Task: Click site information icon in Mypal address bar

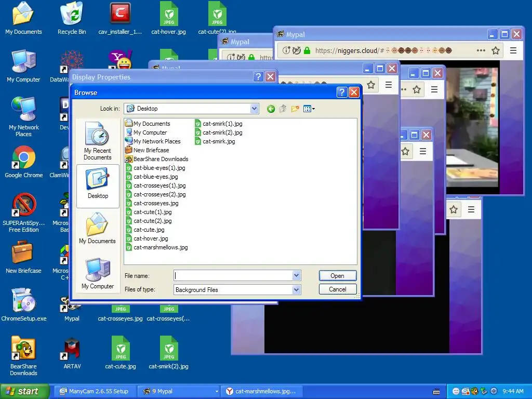Action: tap(286, 50)
